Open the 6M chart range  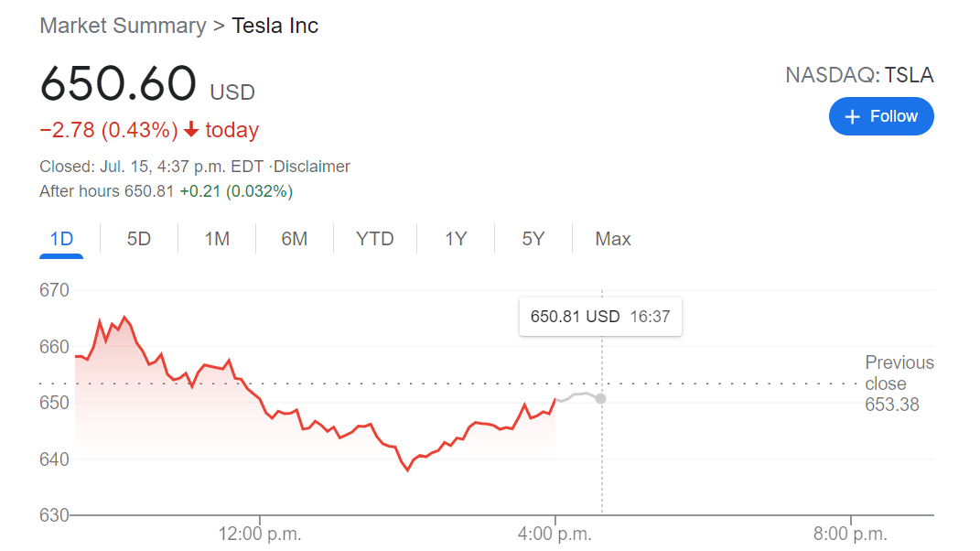click(x=295, y=239)
